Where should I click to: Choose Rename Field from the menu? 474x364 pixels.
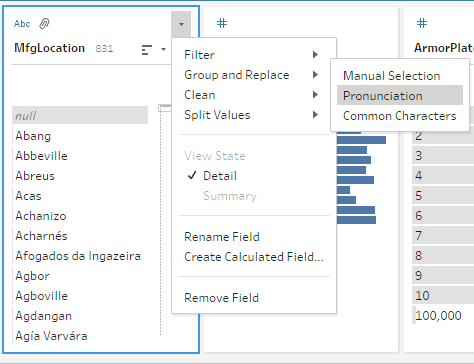pos(251,237)
